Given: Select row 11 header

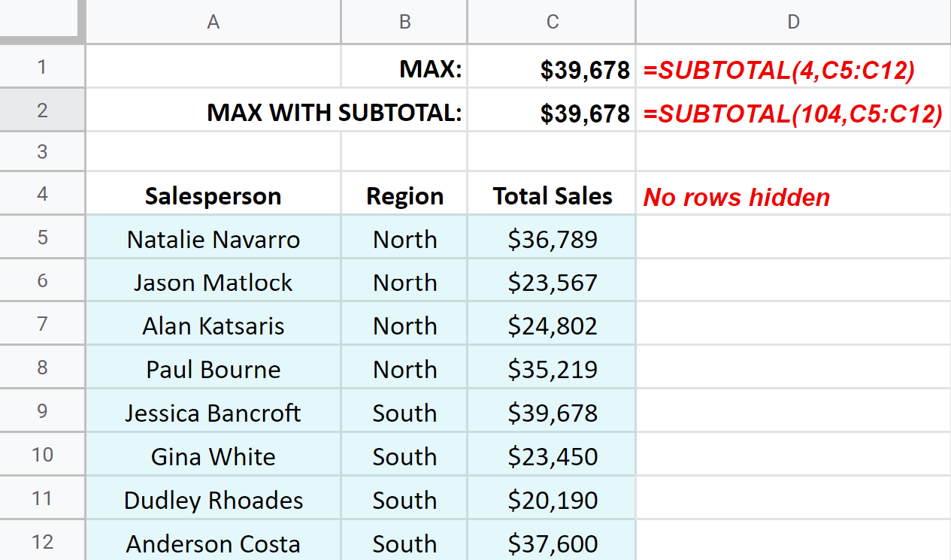Looking at the screenshot, I should tap(42, 498).
